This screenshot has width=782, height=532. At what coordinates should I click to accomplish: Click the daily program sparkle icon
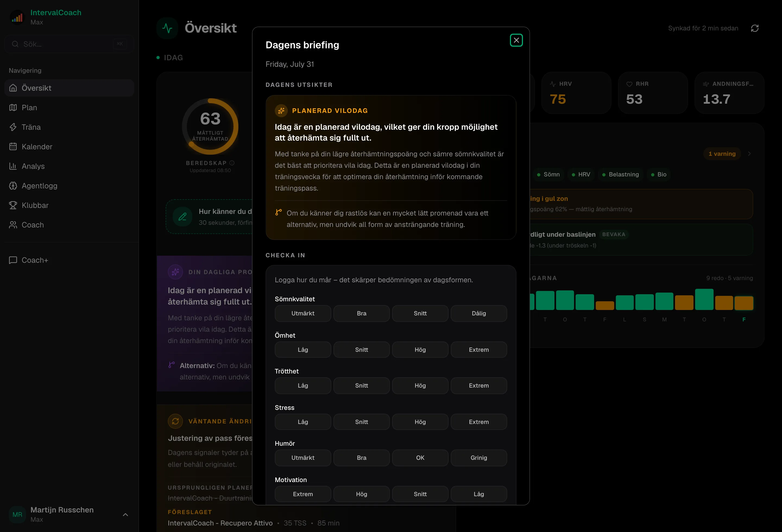(175, 272)
